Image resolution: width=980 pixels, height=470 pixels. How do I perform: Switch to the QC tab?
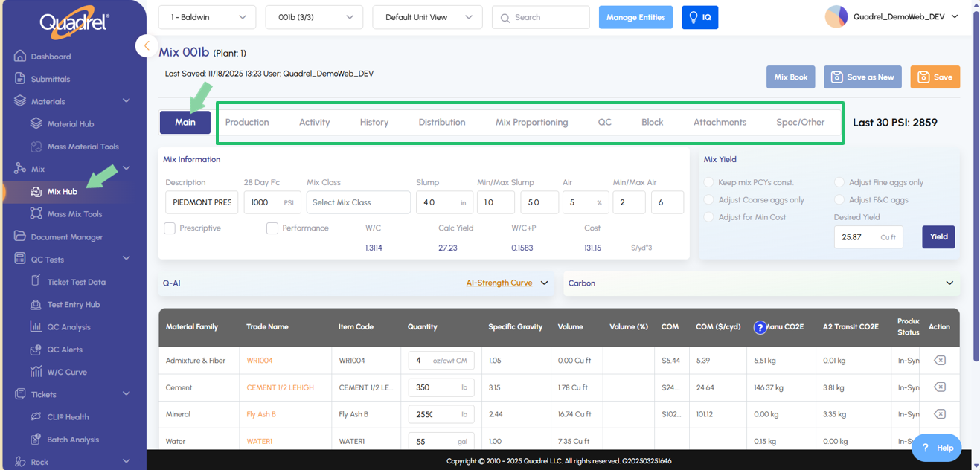(x=605, y=123)
